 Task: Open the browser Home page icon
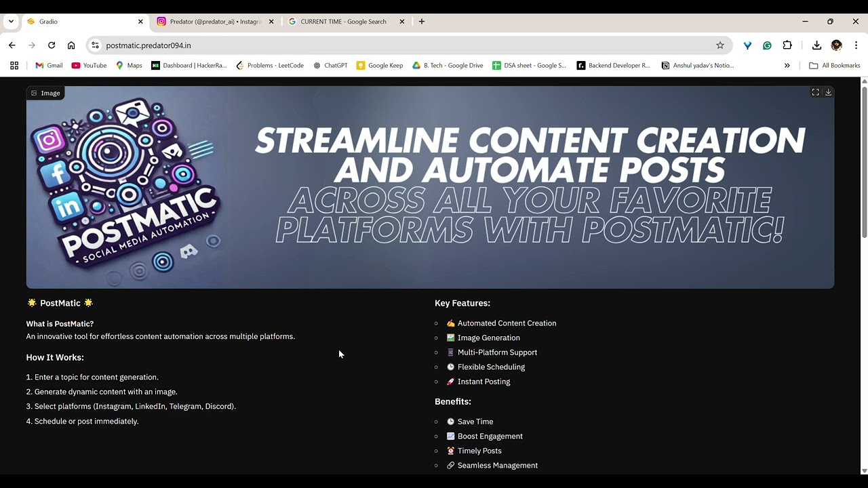coord(71,45)
